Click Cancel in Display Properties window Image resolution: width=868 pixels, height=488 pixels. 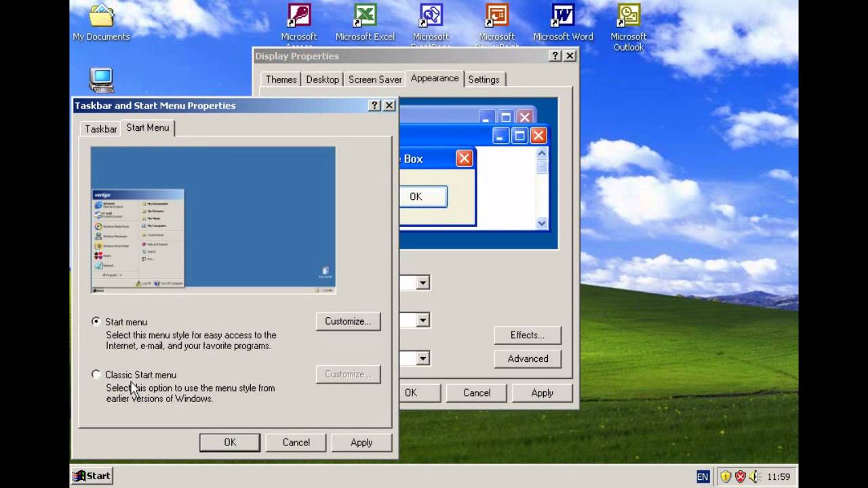tap(477, 393)
